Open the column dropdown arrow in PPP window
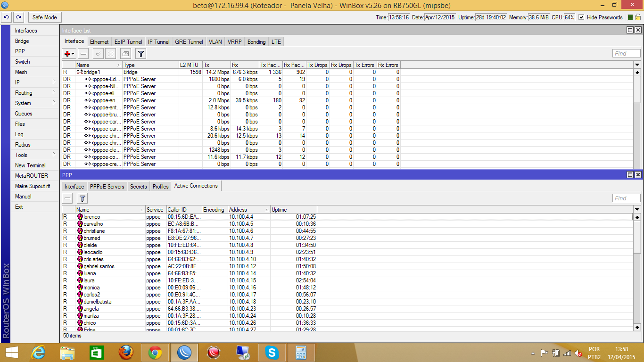 [x=637, y=210]
